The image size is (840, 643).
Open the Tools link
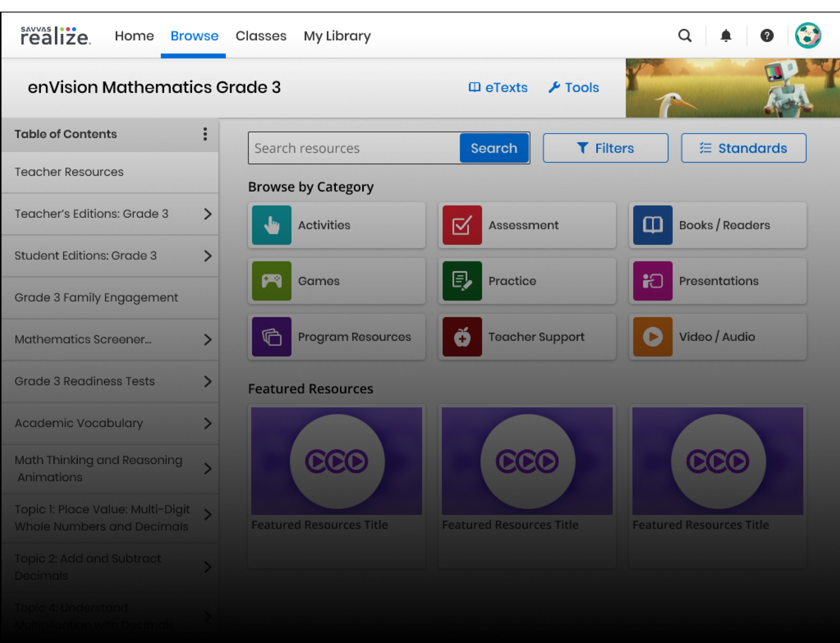click(574, 88)
